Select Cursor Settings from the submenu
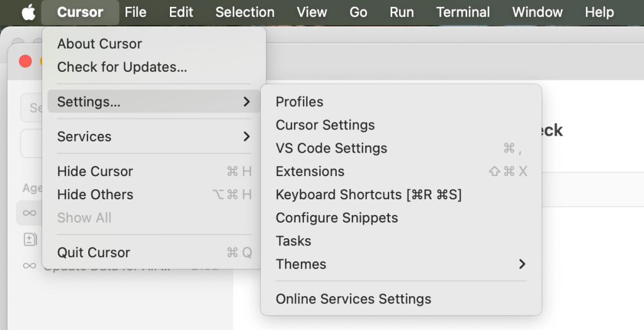Viewport: 644px width, 330px height. pos(325,125)
